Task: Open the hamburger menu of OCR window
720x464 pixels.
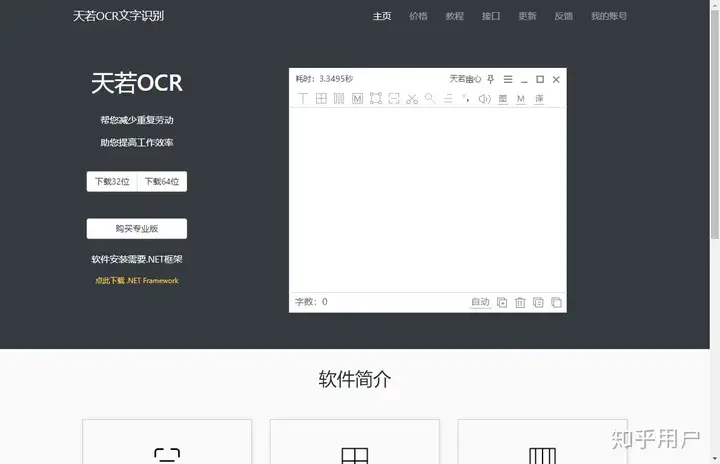Action: click(x=508, y=79)
